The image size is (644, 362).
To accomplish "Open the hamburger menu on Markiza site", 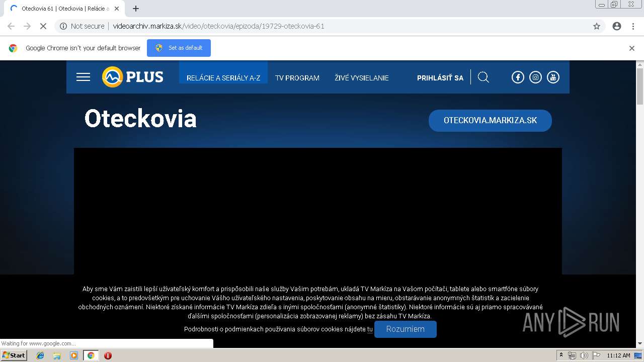I will click(x=83, y=77).
